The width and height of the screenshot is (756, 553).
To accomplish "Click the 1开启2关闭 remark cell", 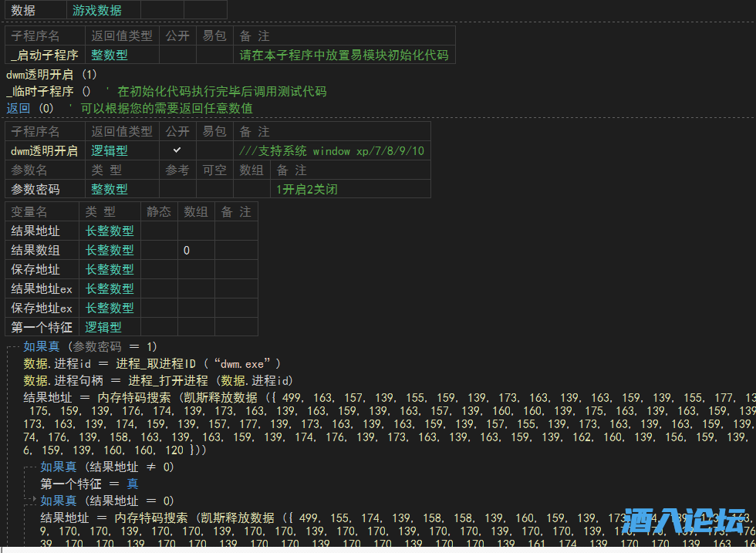I will coord(307,189).
